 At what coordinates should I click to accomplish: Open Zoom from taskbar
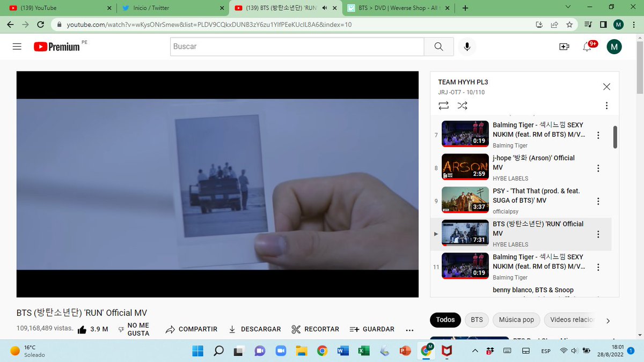[x=281, y=351]
